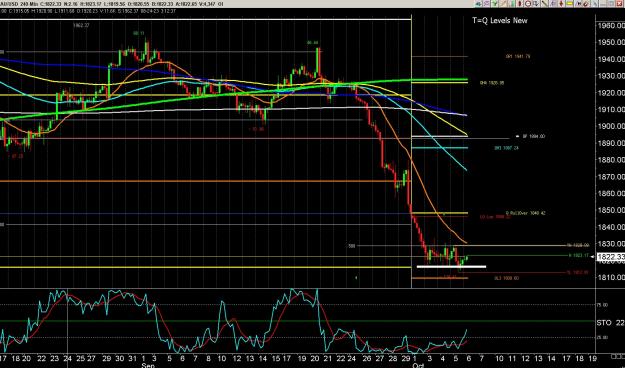Close the chart with the red X button
This screenshot has height=368, width=625.
619,4
